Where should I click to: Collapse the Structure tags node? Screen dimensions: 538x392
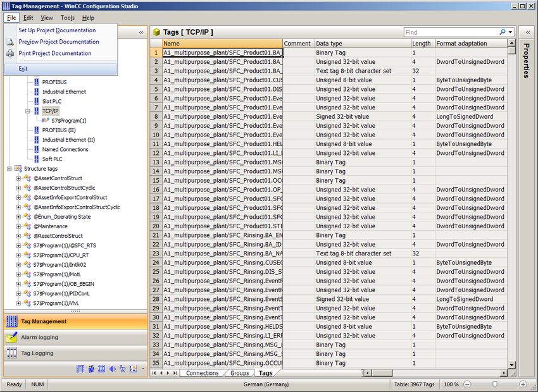[x=9, y=169]
